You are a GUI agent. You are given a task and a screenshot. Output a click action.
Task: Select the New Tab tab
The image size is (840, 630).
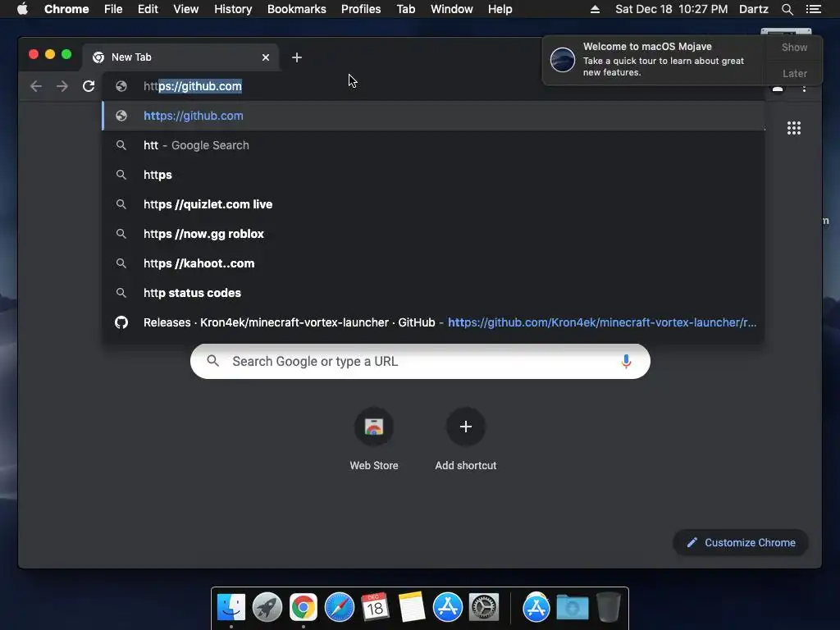click(x=180, y=57)
